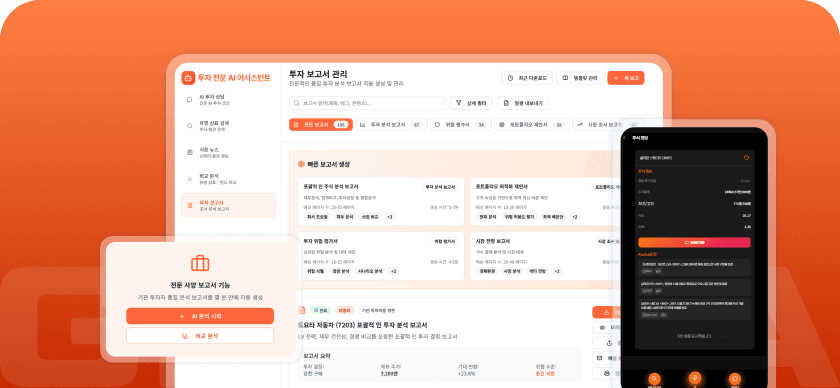
Task: Click the search icon in mobile bottom bar
Action: click(654, 378)
